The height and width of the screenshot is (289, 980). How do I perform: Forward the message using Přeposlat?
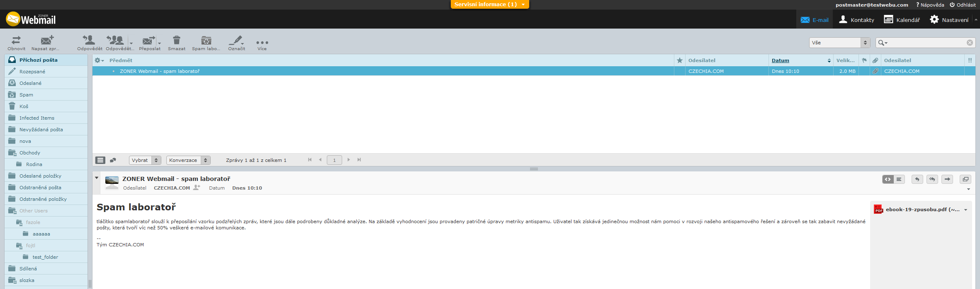(148, 40)
